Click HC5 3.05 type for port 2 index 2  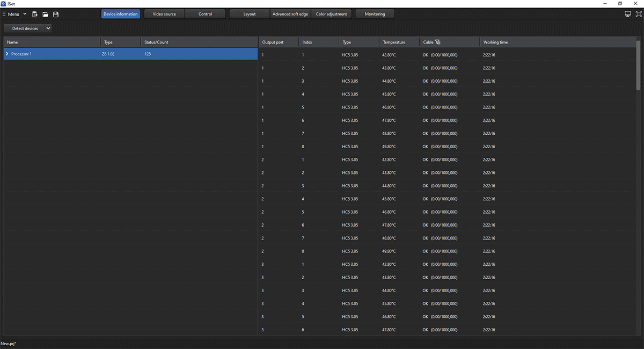(350, 172)
